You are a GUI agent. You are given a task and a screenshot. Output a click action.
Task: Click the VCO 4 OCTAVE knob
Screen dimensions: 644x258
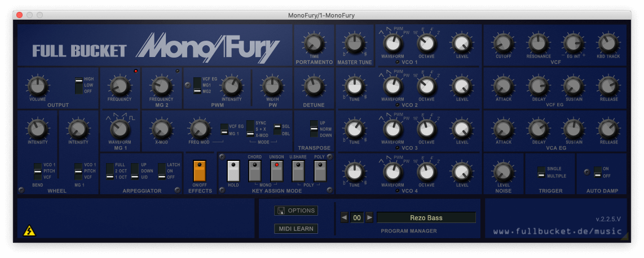tap(427, 172)
